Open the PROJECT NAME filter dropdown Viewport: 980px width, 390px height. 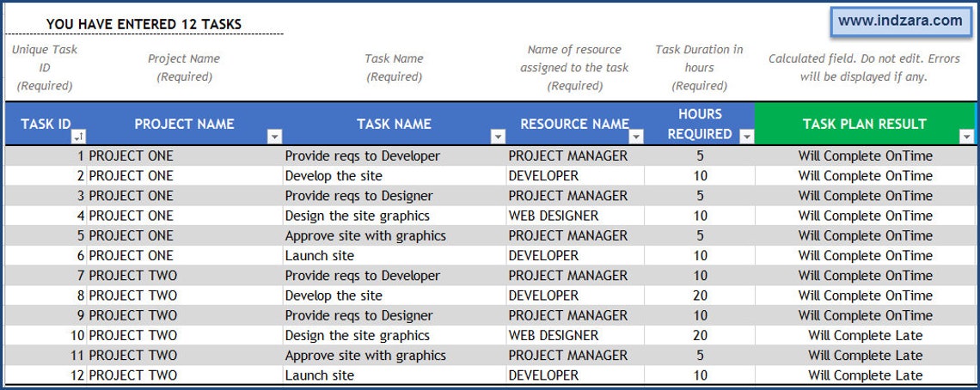(x=274, y=137)
